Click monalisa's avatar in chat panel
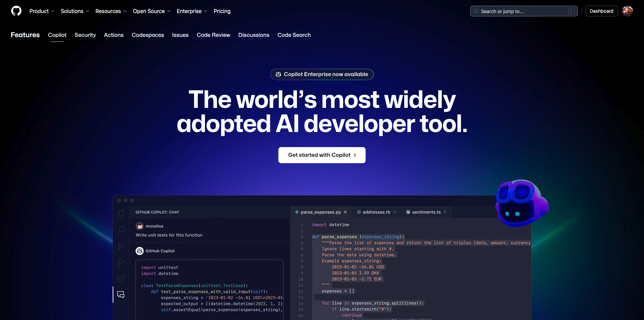644x320 pixels. pyautogui.click(x=140, y=226)
